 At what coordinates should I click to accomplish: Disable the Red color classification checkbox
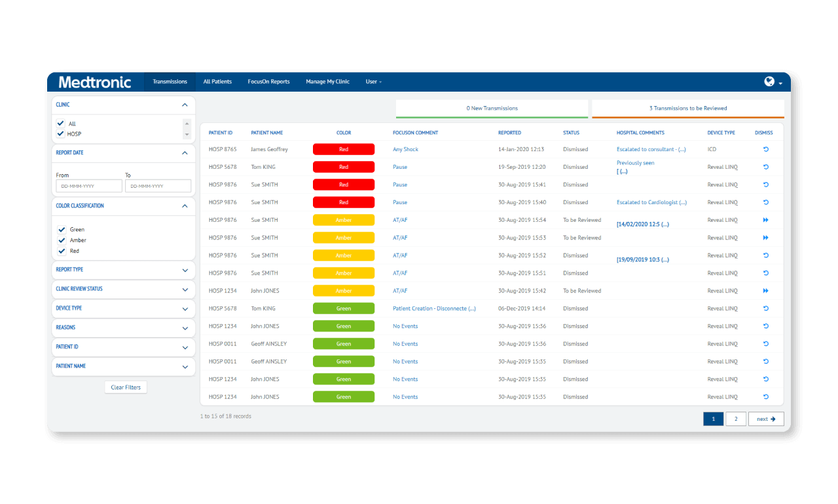click(x=62, y=251)
